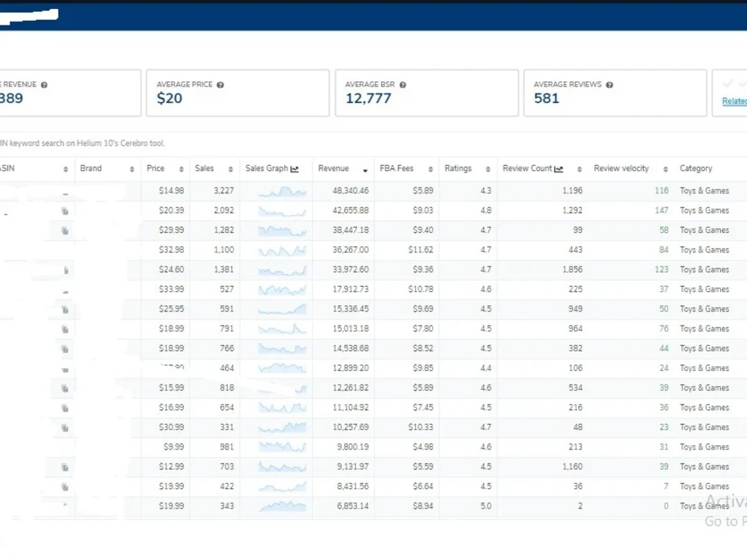747x560 pixels.
Task: Copy ASIN in the $12.99 price row
Action: [x=65, y=467]
